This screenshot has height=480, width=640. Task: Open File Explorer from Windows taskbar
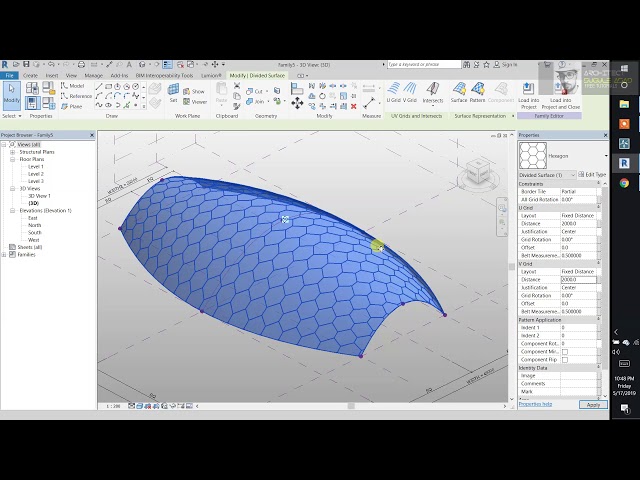pos(624,104)
